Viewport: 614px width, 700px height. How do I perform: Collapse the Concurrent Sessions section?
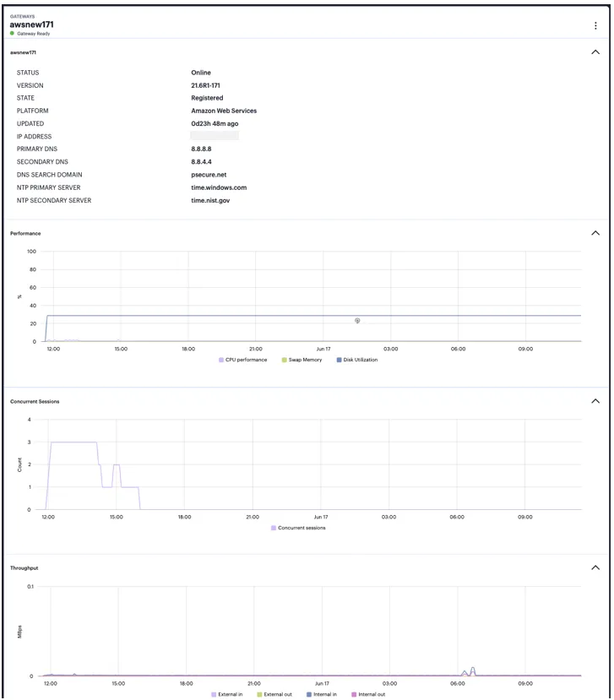tap(595, 401)
